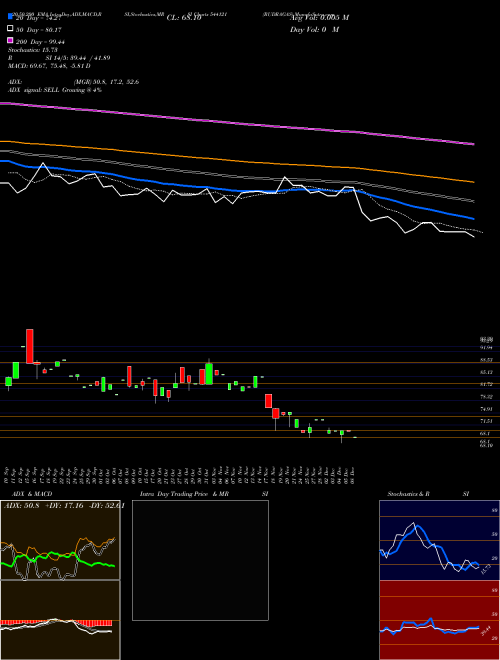Screen dimensions: 500x660
Task: Click the red RSI chart panel
Action: pos(439,620)
